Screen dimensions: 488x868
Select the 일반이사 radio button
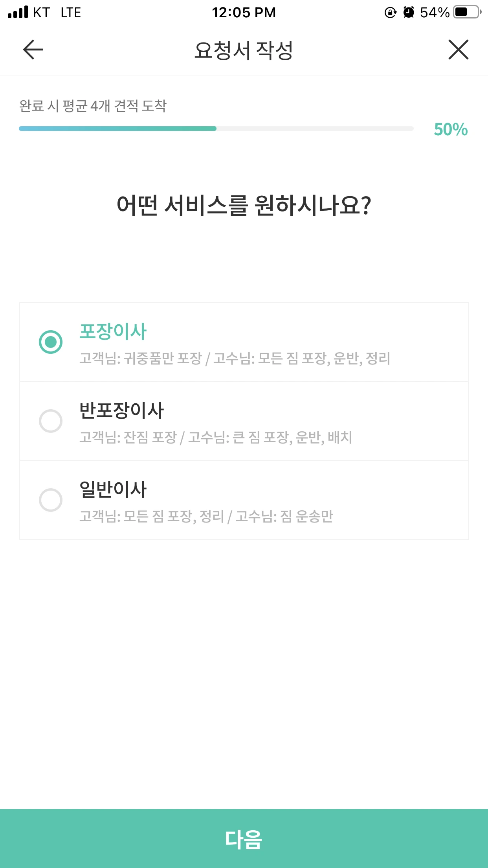coord(51,500)
